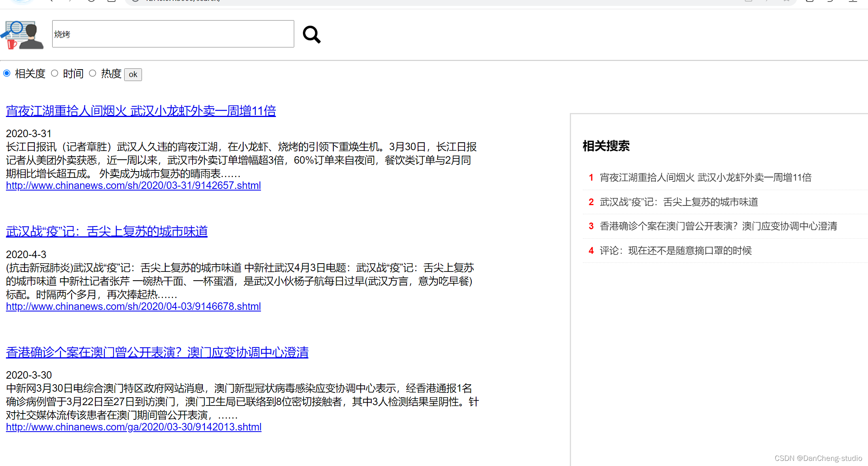Click the chinanews URL ending 9142657.shtml
This screenshot has height=466, width=868.
[133, 186]
